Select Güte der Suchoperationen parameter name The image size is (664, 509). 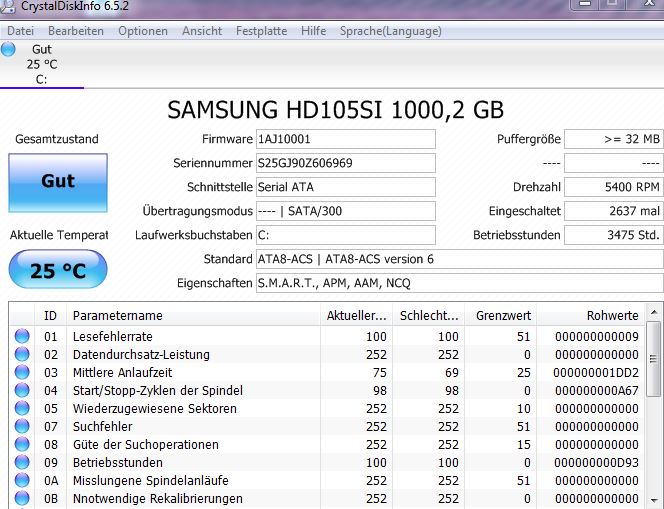click(x=146, y=445)
